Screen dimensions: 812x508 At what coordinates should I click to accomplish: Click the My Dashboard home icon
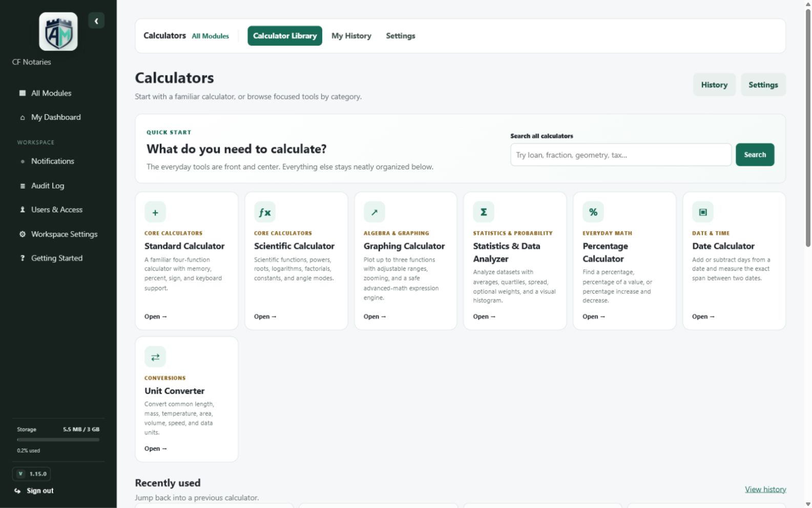23,117
